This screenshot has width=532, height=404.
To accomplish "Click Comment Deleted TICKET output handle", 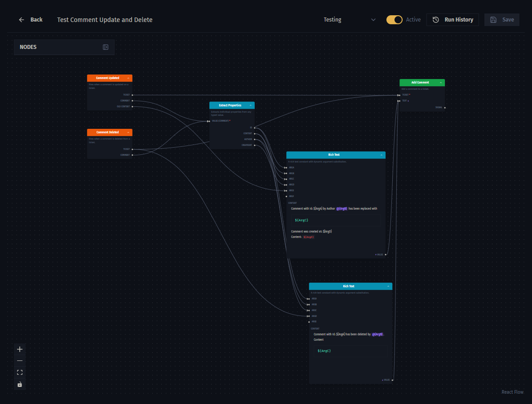I will pyautogui.click(x=132, y=149).
